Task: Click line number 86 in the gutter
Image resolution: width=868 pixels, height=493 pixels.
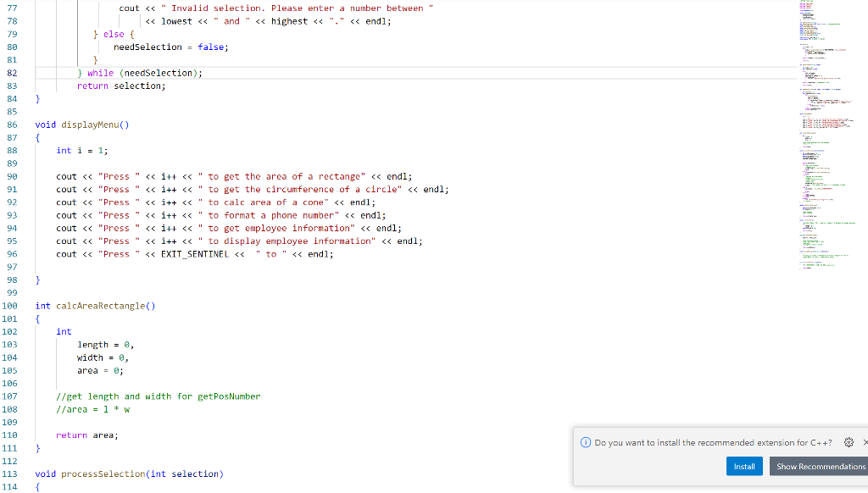Action: click(x=11, y=125)
